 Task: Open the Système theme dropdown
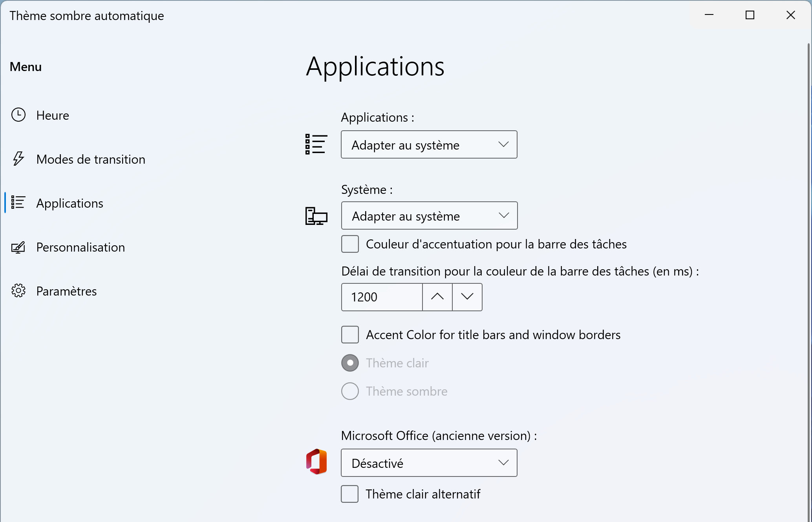tap(429, 216)
